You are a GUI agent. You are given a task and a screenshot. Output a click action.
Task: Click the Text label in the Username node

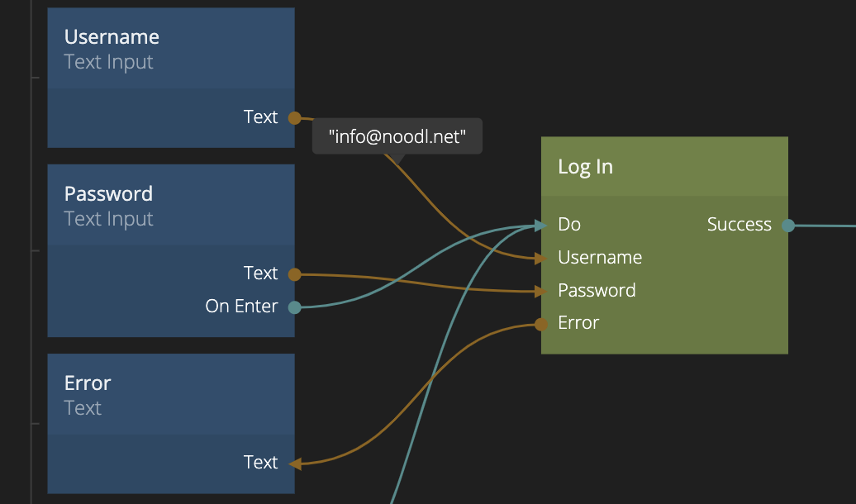(x=260, y=117)
